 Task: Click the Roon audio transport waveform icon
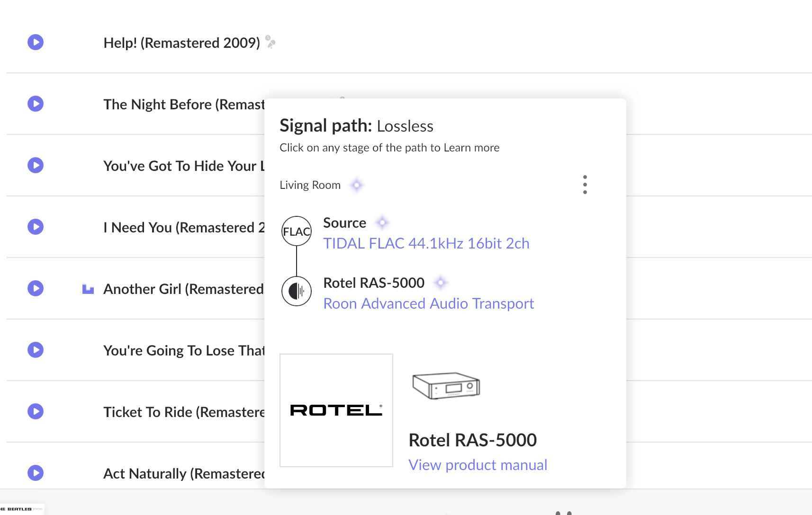[297, 291]
